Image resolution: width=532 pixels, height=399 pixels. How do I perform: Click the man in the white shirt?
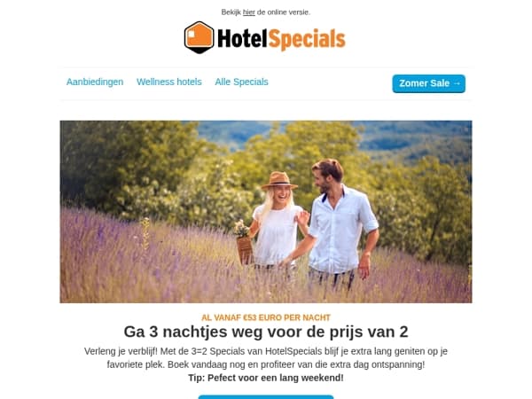point(341,224)
